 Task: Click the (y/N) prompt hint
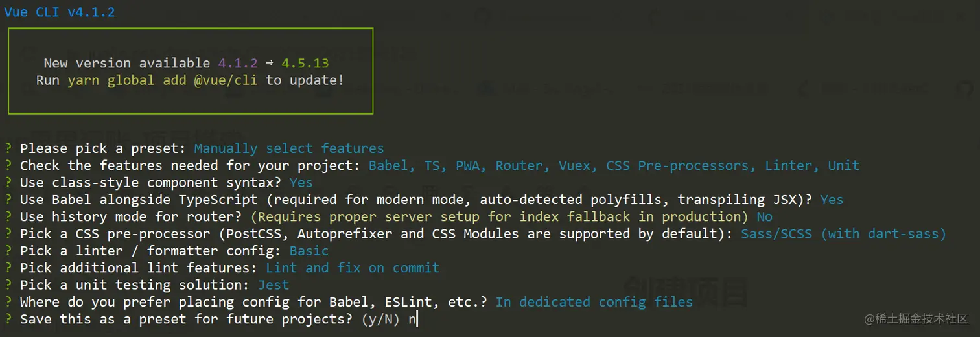pyautogui.click(x=380, y=319)
